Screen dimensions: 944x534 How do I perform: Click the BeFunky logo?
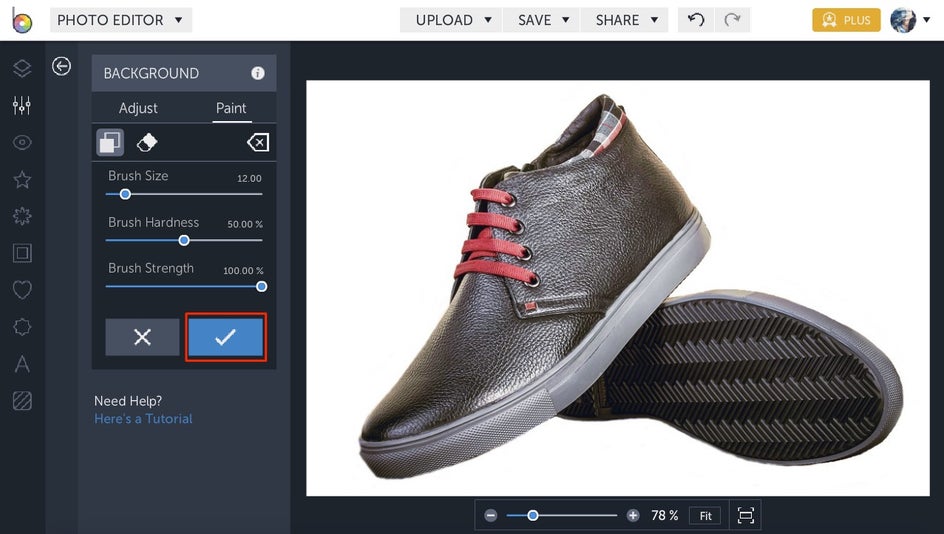tap(22, 20)
